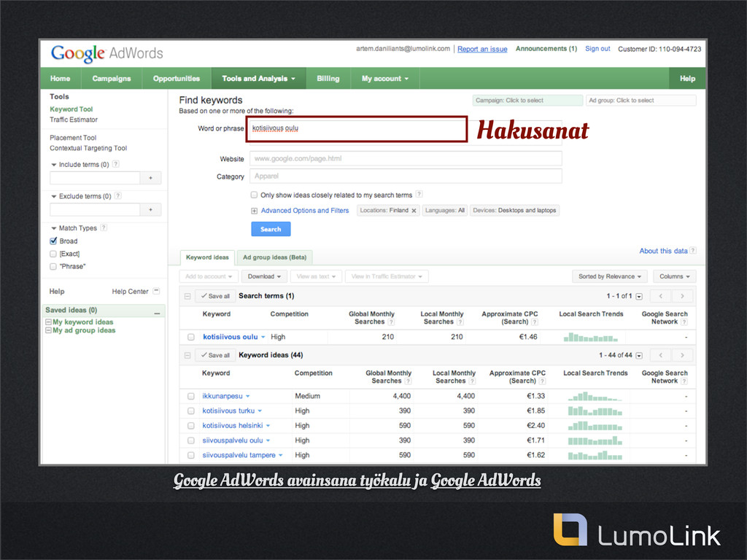Add exclude term with plus button
The width and height of the screenshot is (747, 560).
(x=150, y=209)
